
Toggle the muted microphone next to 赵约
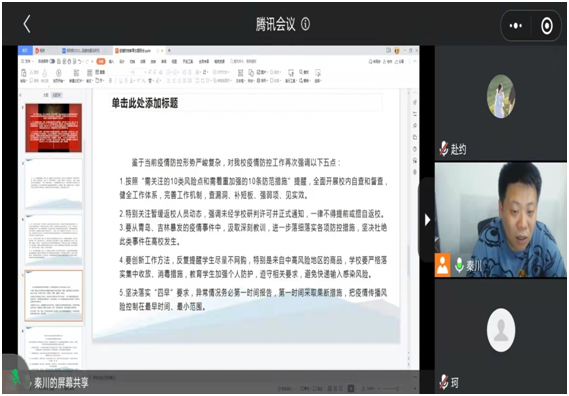pos(443,149)
